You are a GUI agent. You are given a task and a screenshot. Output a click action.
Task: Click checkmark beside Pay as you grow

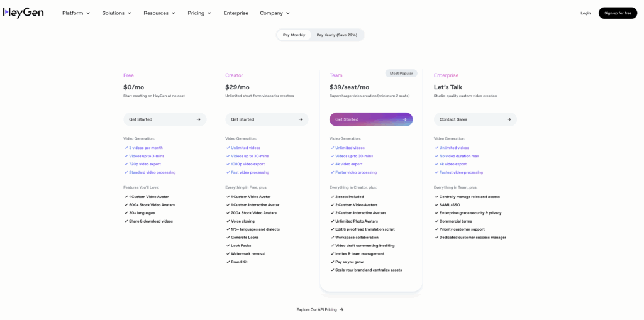coord(332,262)
